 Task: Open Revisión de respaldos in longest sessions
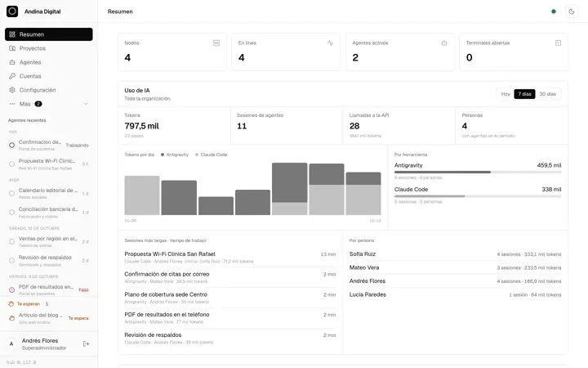229,339
